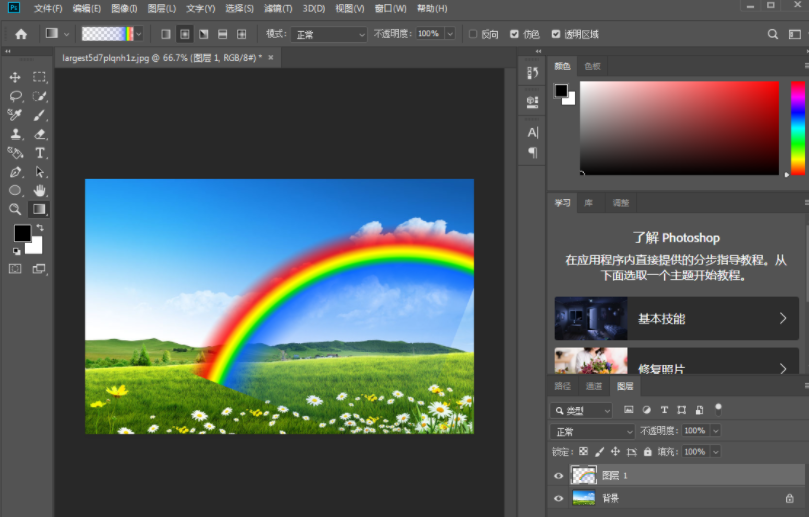Open the 类型 layer filter dropdown
The image size is (809, 517).
coord(581,411)
